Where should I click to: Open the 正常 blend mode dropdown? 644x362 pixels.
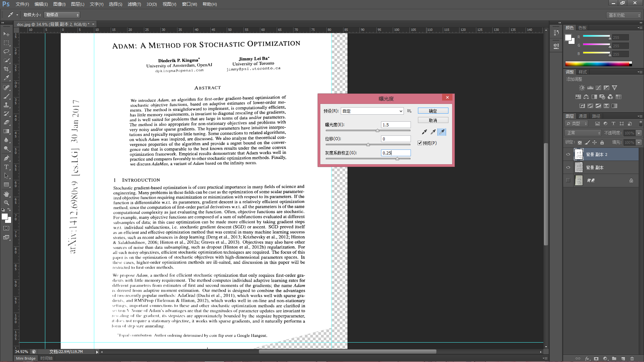583,133
